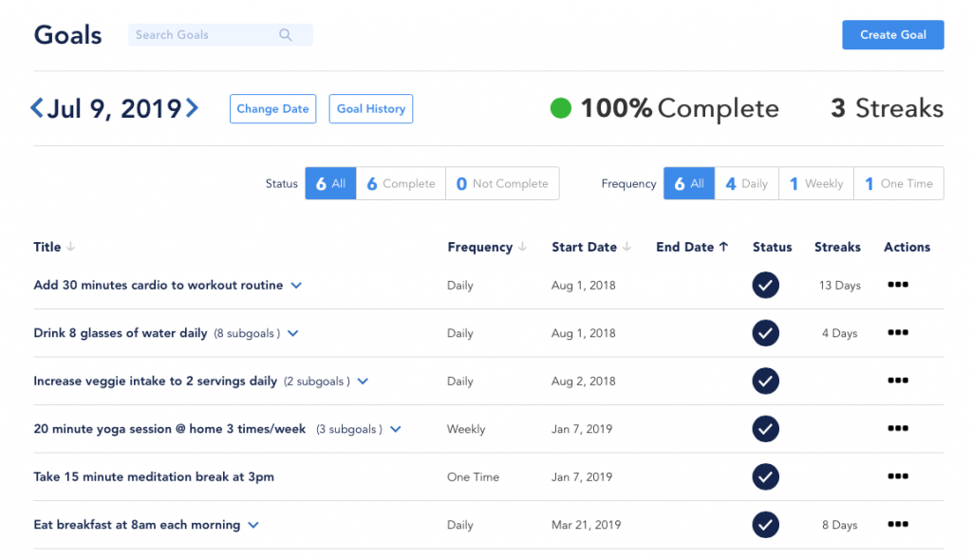This screenshot has height=560, width=972.
Task: Open actions menu for Drink 8 glasses goal
Action: point(898,332)
